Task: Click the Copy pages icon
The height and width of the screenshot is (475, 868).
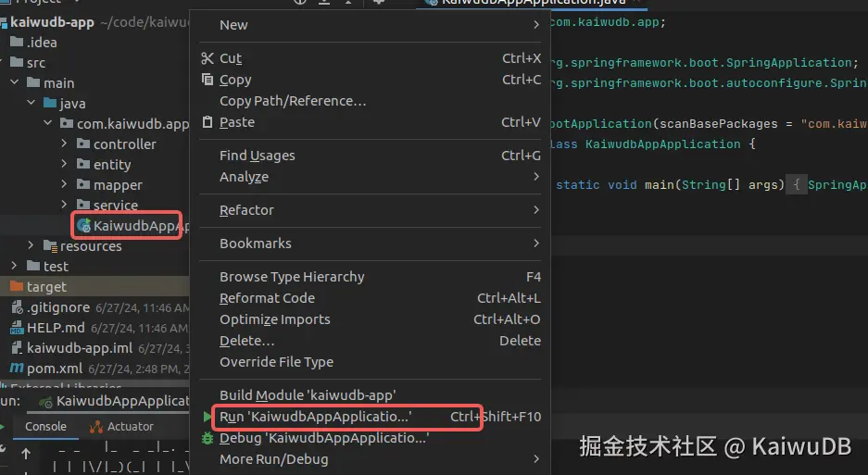Action: [x=207, y=80]
